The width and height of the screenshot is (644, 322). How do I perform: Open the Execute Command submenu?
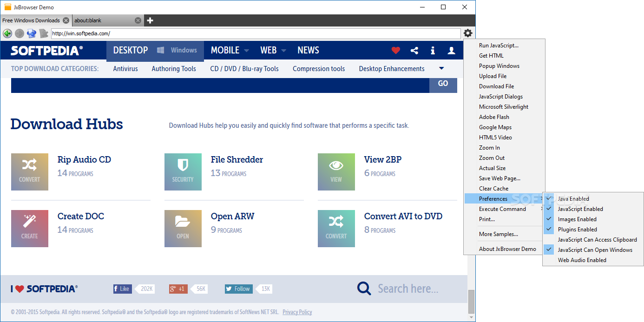(504, 209)
